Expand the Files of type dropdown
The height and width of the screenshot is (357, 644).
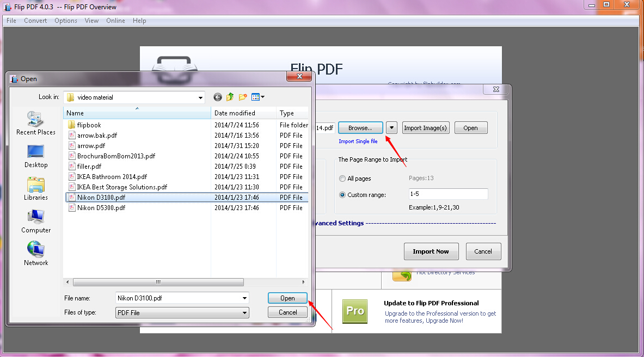[x=244, y=312]
